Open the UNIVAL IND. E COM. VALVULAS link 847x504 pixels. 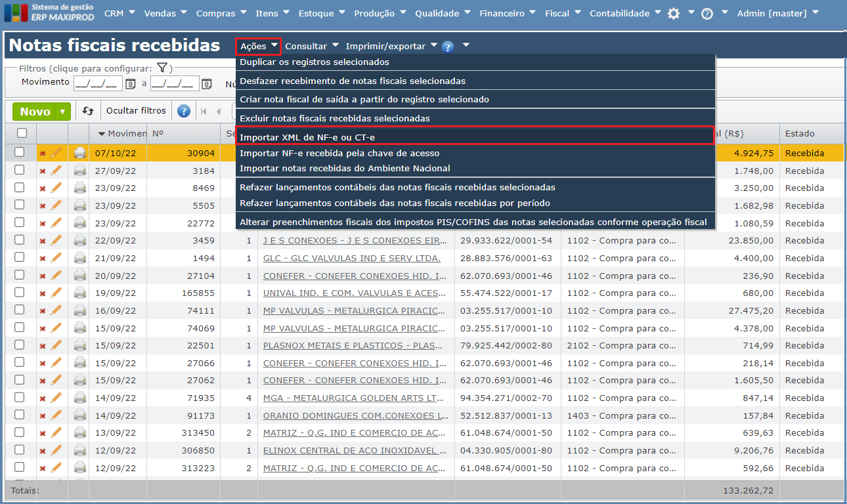(x=355, y=293)
